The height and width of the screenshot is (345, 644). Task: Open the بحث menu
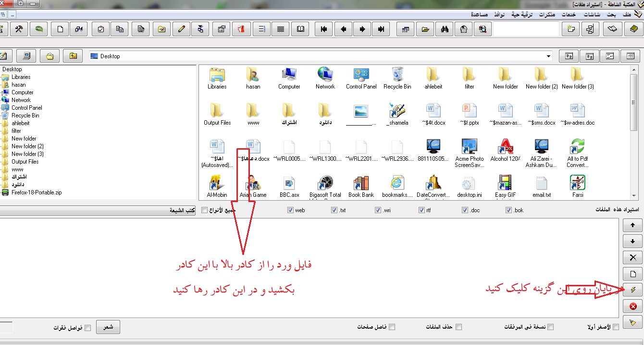611,15
